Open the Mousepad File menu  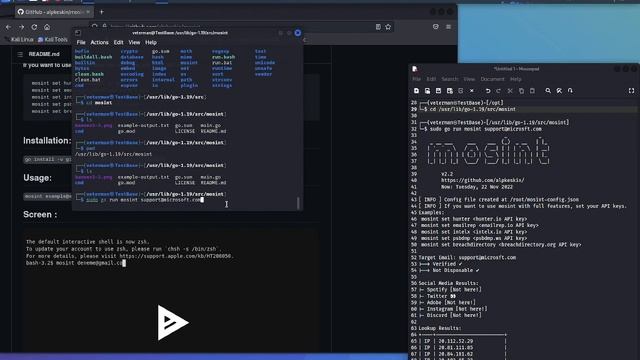click(416, 79)
